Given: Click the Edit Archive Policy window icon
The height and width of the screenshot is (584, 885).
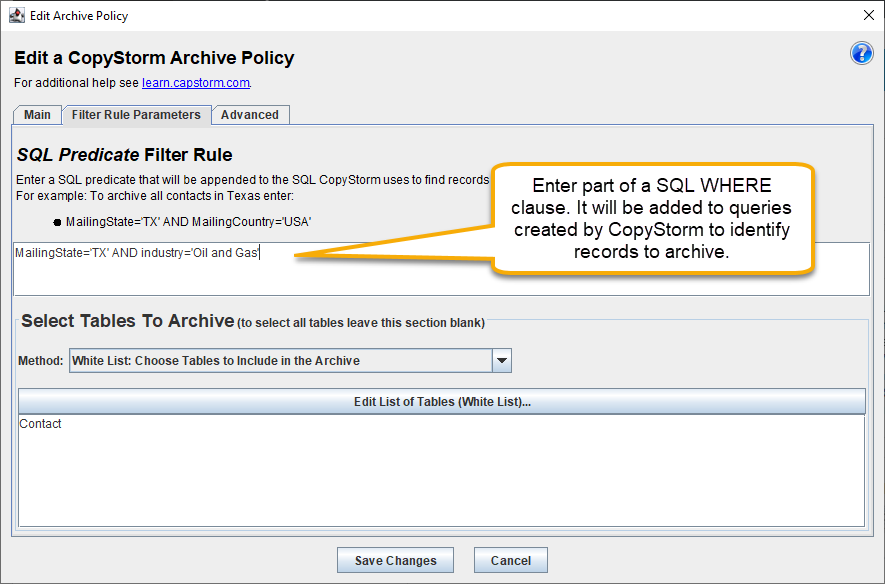Looking at the screenshot, I should pyautogui.click(x=17, y=15).
